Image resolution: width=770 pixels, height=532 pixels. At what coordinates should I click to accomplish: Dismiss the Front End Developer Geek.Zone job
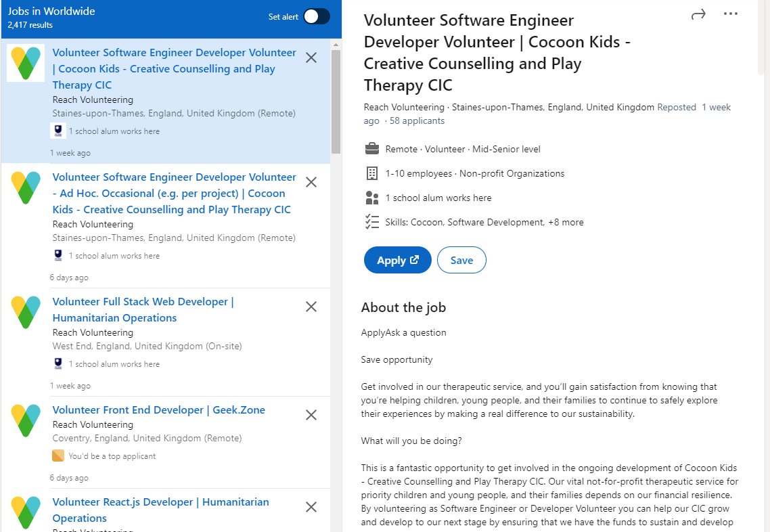point(311,415)
